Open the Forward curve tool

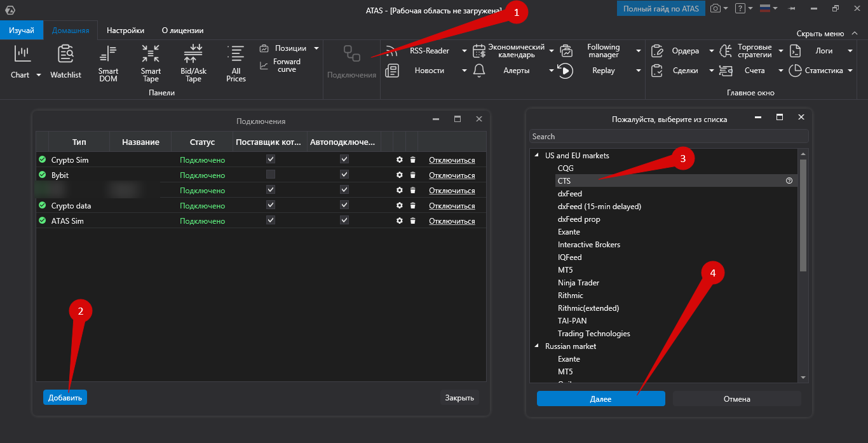(x=280, y=65)
